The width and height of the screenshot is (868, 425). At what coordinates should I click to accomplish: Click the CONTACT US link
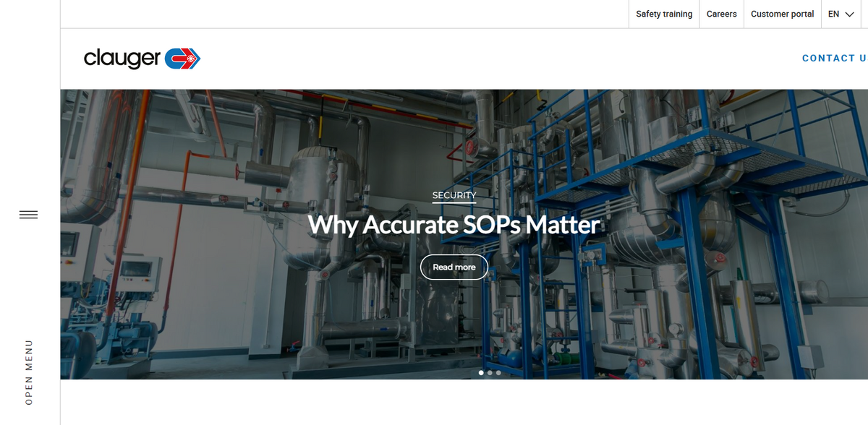pos(833,59)
